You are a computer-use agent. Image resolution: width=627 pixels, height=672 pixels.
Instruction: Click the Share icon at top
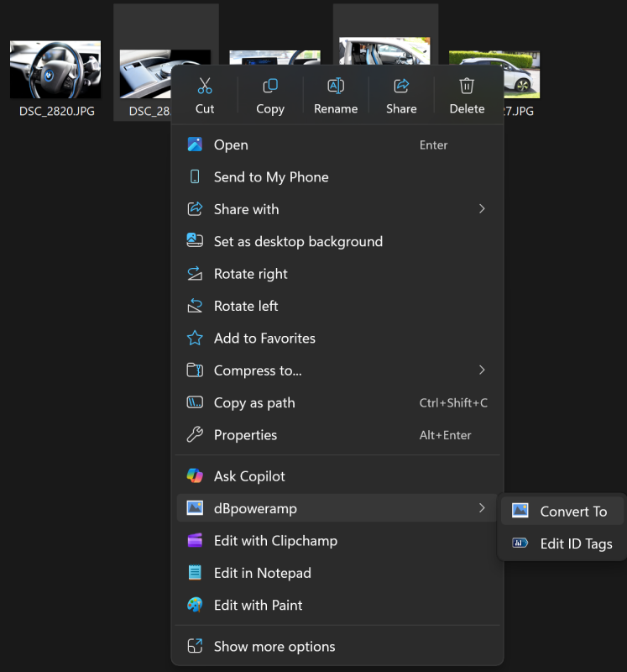click(x=401, y=87)
